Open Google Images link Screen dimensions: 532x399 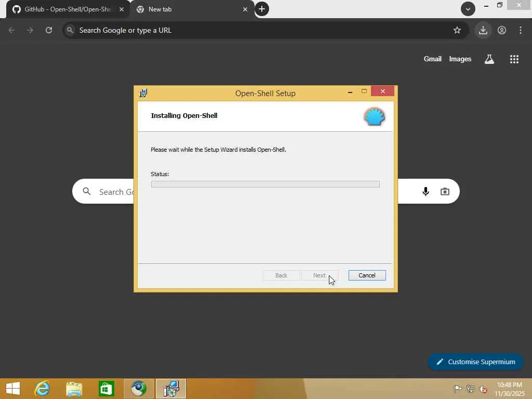pos(460,59)
